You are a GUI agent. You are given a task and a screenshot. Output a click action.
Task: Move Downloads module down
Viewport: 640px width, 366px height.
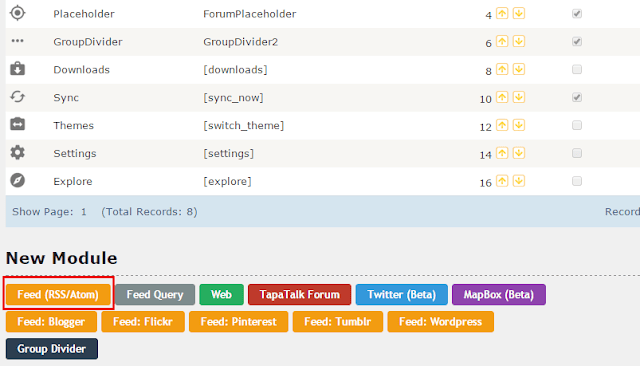point(519,69)
